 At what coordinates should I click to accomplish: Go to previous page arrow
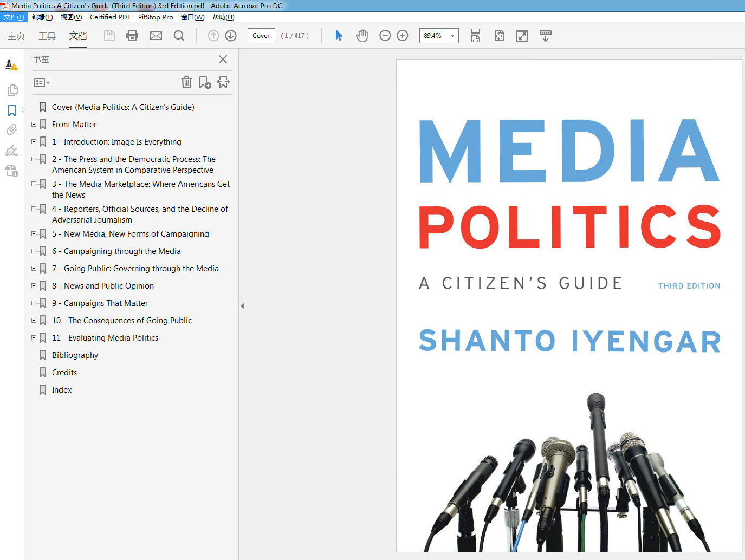pos(213,36)
